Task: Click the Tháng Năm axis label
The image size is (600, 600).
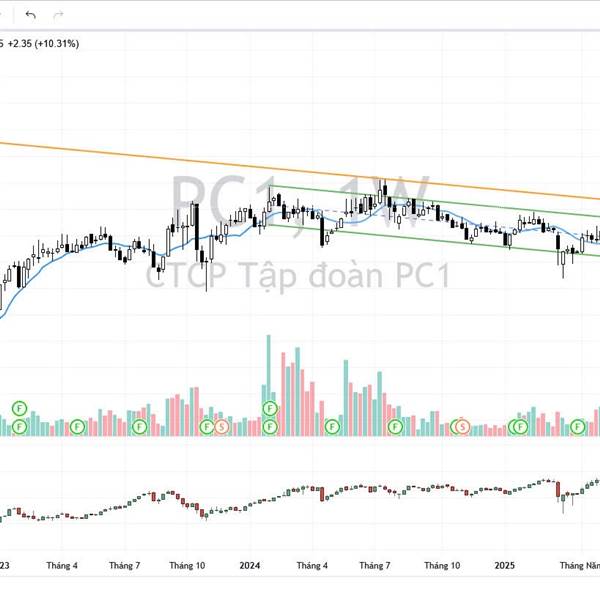Action: tap(580, 565)
